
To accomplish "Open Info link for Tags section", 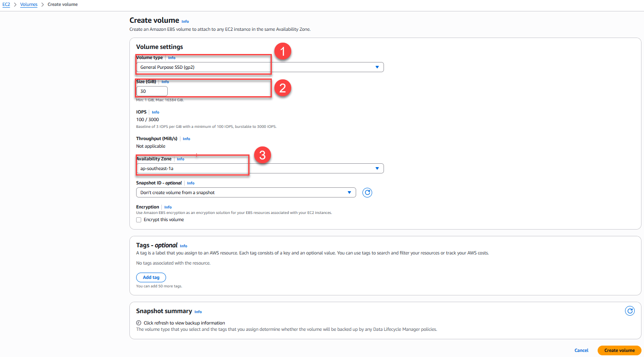I will [183, 246].
